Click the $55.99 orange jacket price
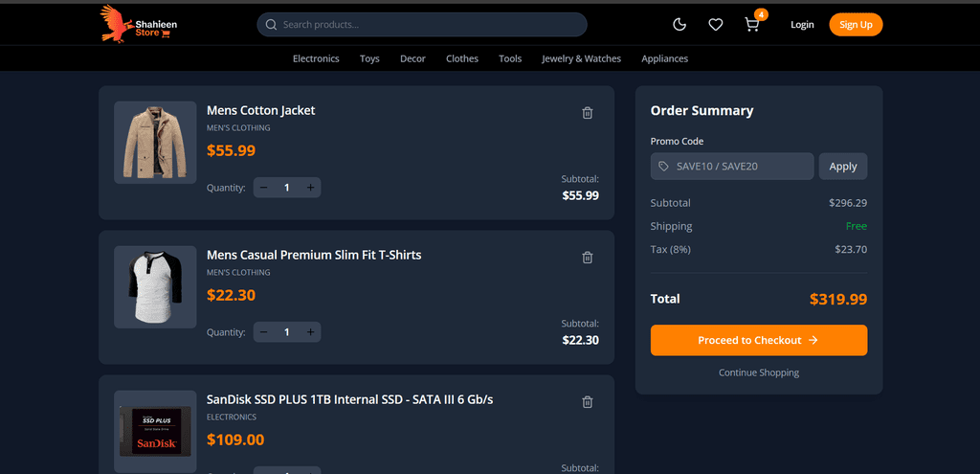This screenshot has height=474, width=980. (x=232, y=150)
